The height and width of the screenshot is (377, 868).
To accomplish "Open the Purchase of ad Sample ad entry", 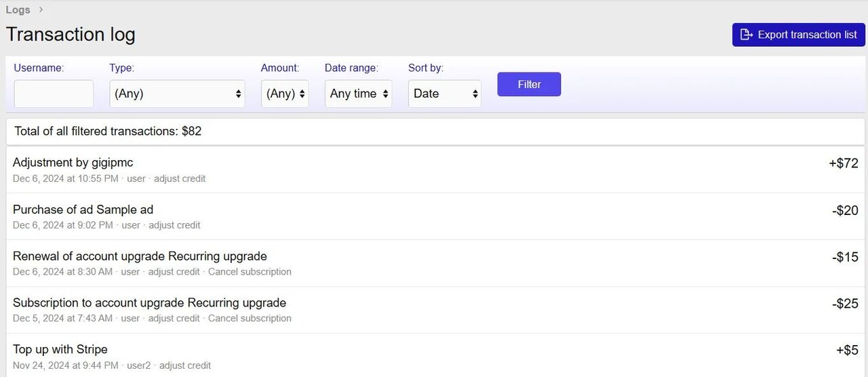I will pyautogui.click(x=83, y=210).
